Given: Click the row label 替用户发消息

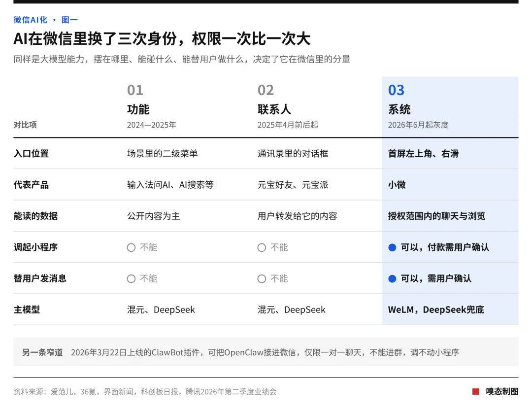Looking at the screenshot, I should click(40, 278).
